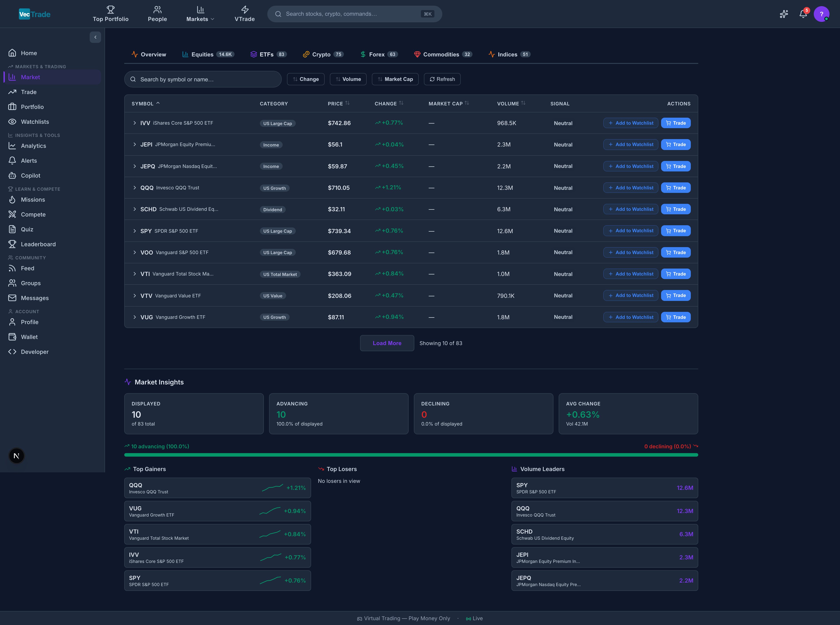Open Copilot in the sidebar
The image size is (840, 625).
click(52, 176)
